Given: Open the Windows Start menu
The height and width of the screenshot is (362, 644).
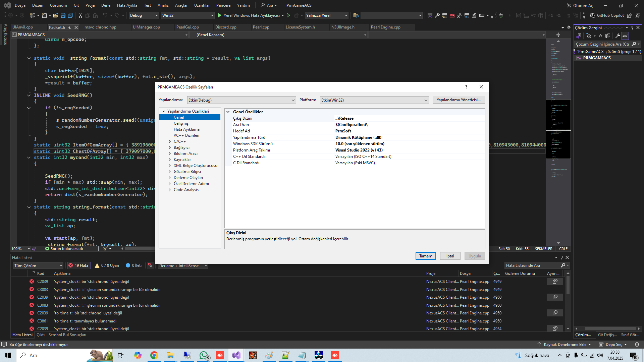Looking at the screenshot, I should pos(8,355).
